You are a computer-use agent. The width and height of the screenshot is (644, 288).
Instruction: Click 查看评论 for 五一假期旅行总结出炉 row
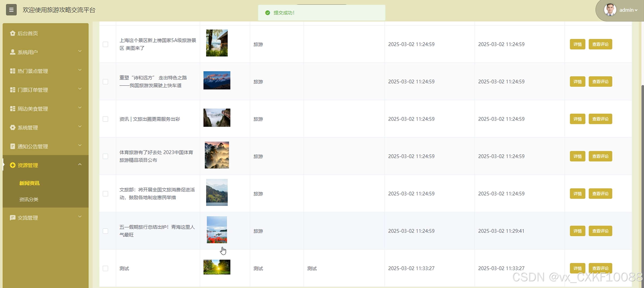point(600,231)
